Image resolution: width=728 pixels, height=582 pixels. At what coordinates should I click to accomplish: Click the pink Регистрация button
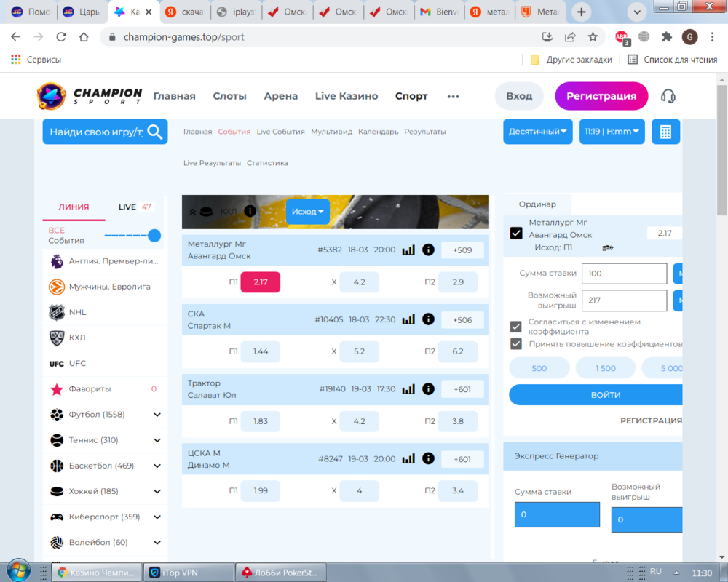click(601, 96)
